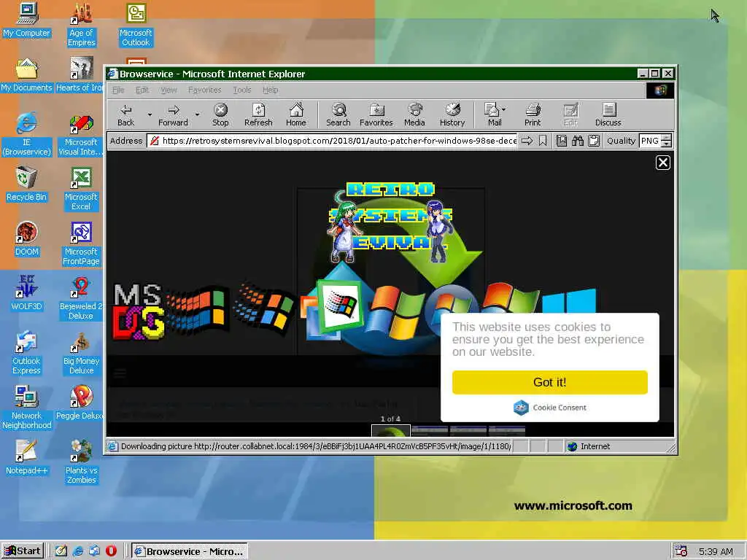747x560 pixels.
Task: Click the Discuss toolbar button
Action: click(608, 114)
